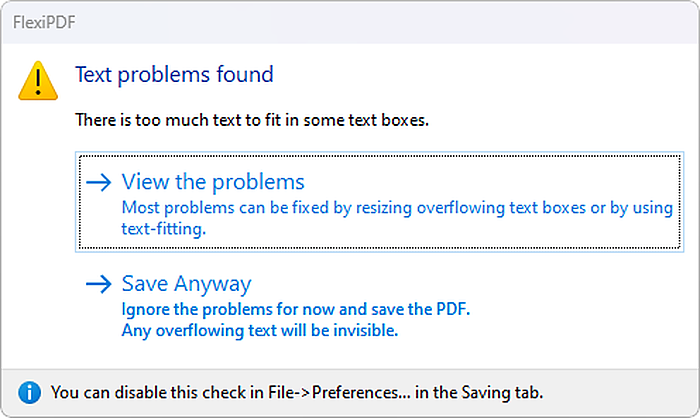This screenshot has height=418, width=700.
Task: Click "Any overflowing text will be invisible" line
Action: [259, 330]
